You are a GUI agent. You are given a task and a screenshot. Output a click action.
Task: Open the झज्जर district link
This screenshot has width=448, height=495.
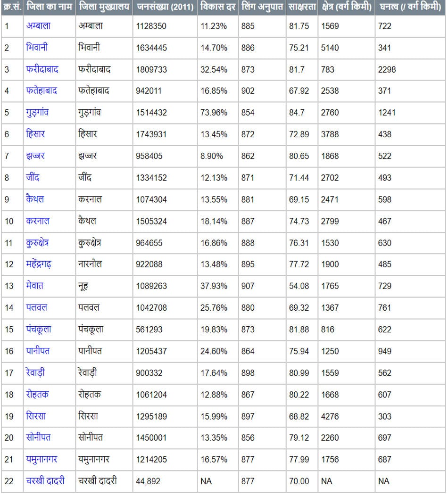[36, 156]
